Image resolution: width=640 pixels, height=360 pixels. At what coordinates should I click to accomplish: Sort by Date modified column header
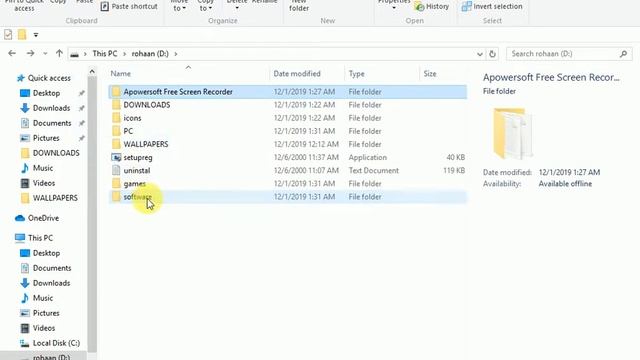click(x=297, y=73)
